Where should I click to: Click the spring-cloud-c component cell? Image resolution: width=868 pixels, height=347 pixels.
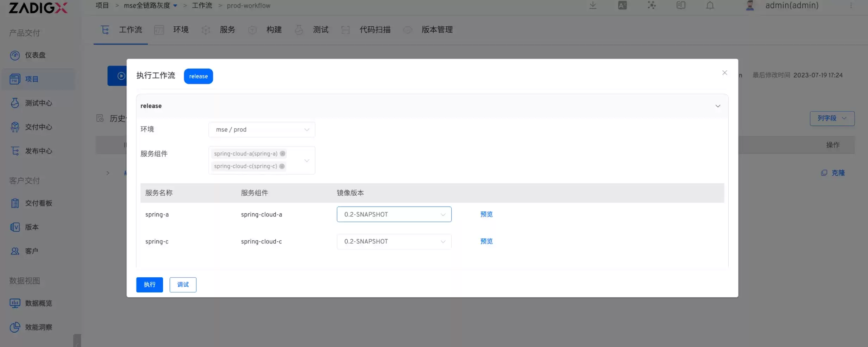pos(262,241)
